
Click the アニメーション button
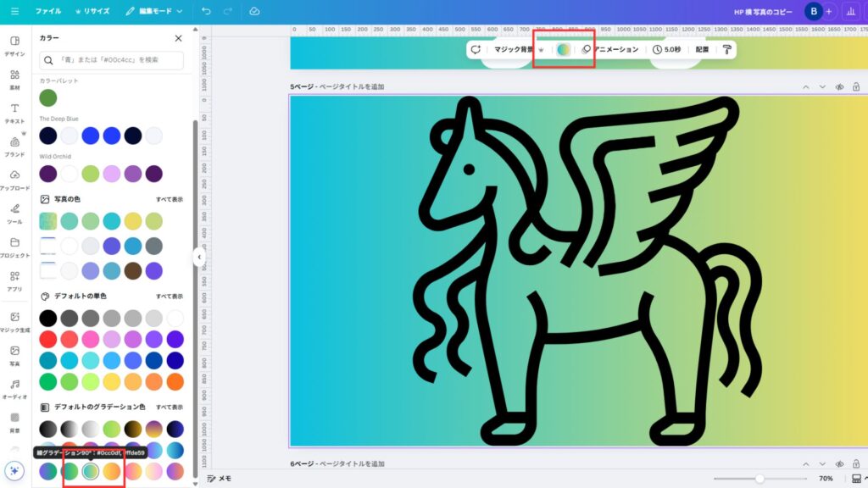pyautogui.click(x=611, y=49)
